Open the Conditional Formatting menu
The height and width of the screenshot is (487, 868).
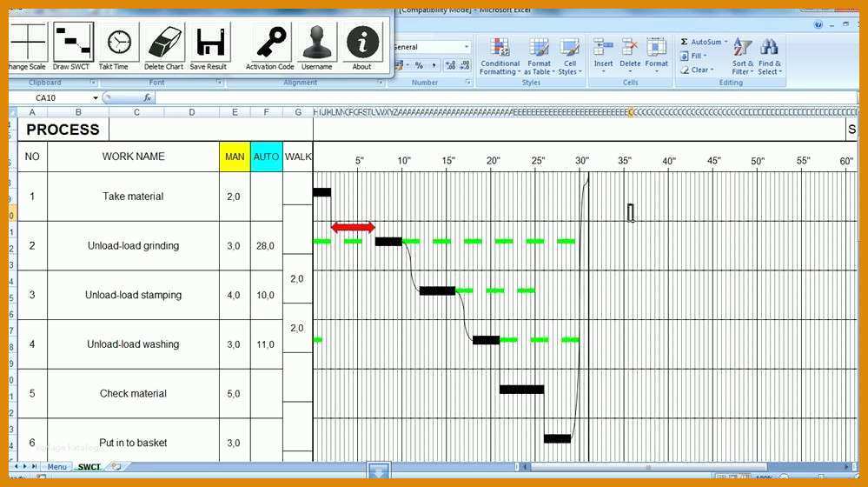[x=500, y=56]
